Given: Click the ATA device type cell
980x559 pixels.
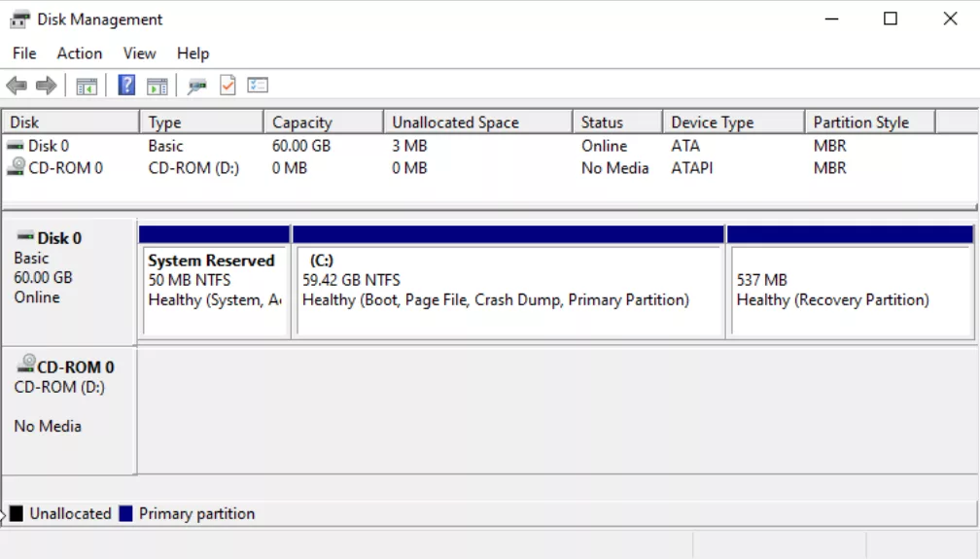Looking at the screenshot, I should pyautogui.click(x=685, y=146).
